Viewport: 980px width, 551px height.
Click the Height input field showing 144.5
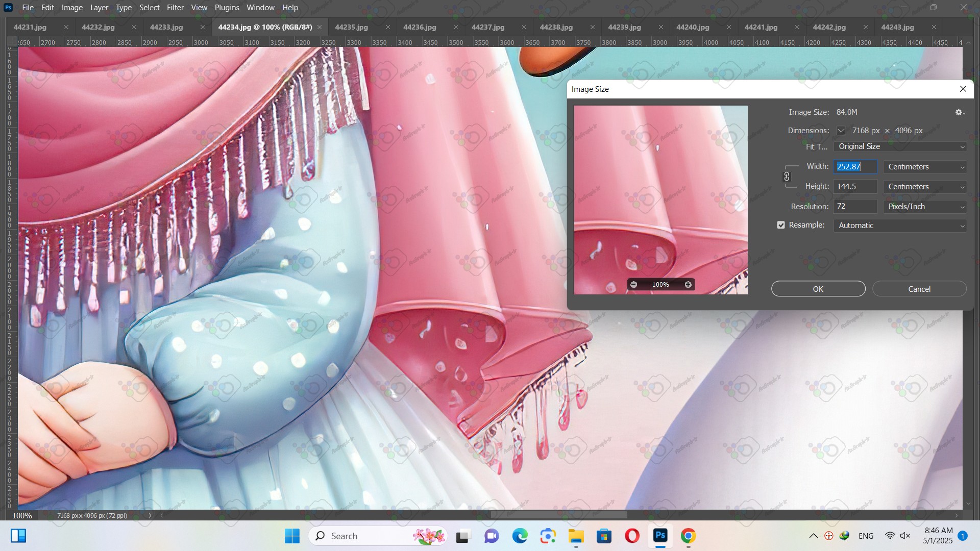click(855, 187)
